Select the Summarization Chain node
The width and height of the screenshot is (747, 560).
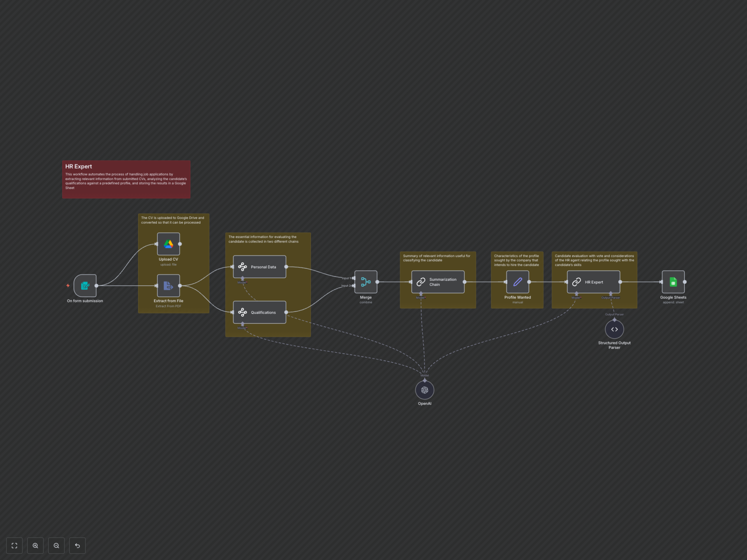(438, 282)
